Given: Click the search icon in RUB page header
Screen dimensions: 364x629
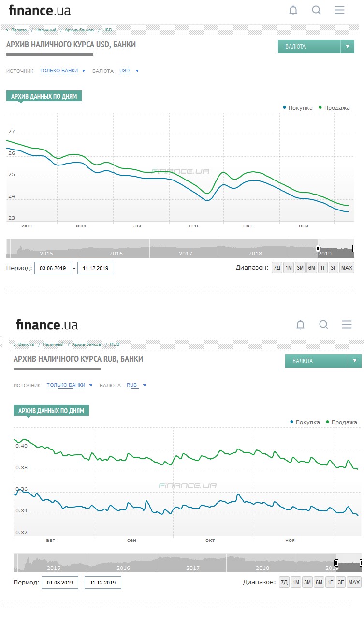Looking at the screenshot, I should coord(324,324).
